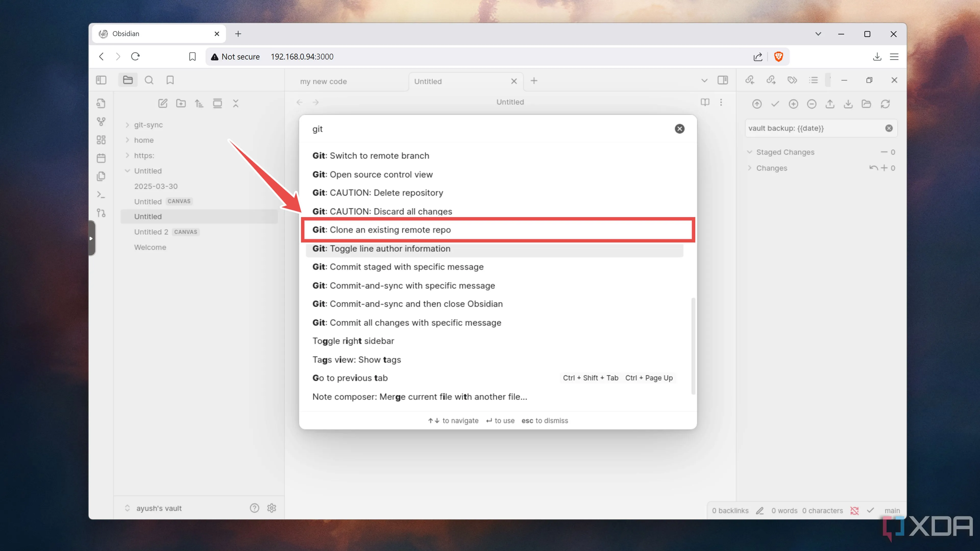This screenshot has height=551, width=980.
Task: Expand the git-sync folder
Action: [148, 125]
